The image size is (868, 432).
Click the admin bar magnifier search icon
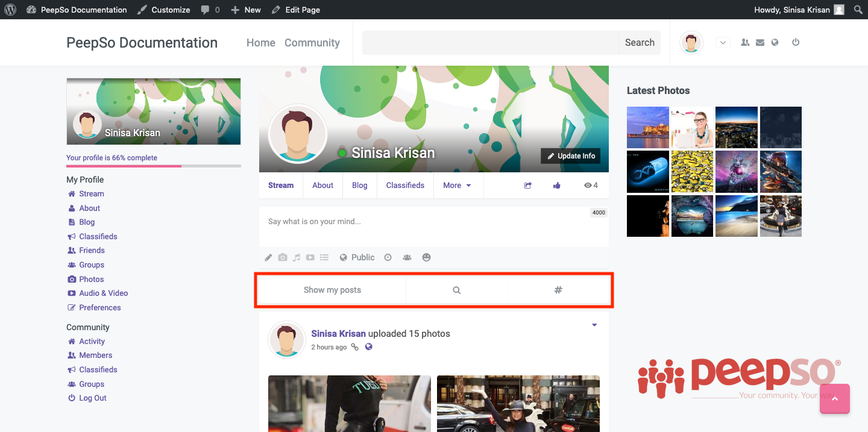[x=858, y=10]
